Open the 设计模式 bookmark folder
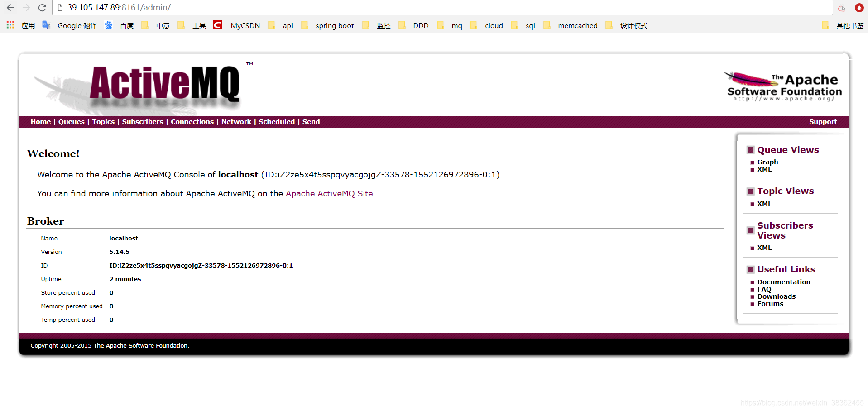Image resolution: width=868 pixels, height=411 pixels. click(x=627, y=25)
